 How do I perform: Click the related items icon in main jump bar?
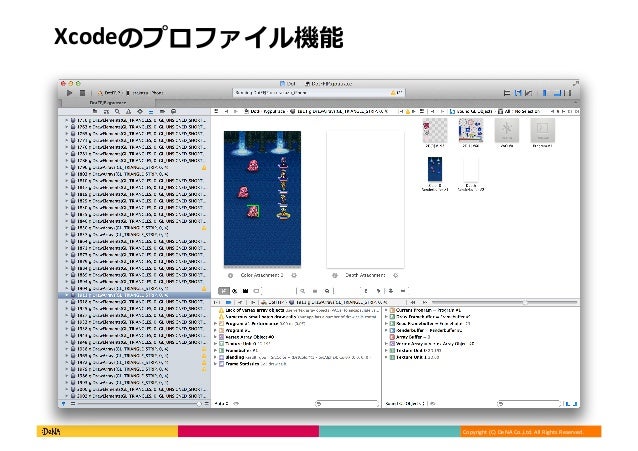pos(216,111)
